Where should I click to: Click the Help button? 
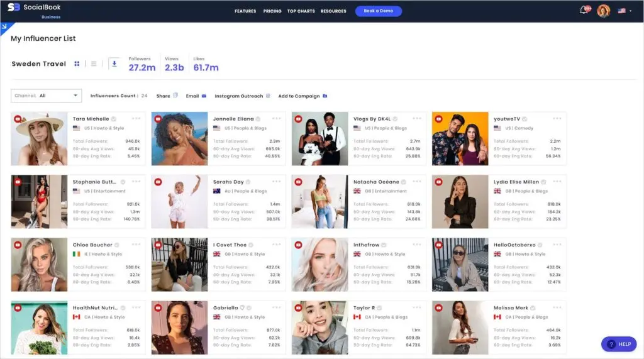[619, 344]
